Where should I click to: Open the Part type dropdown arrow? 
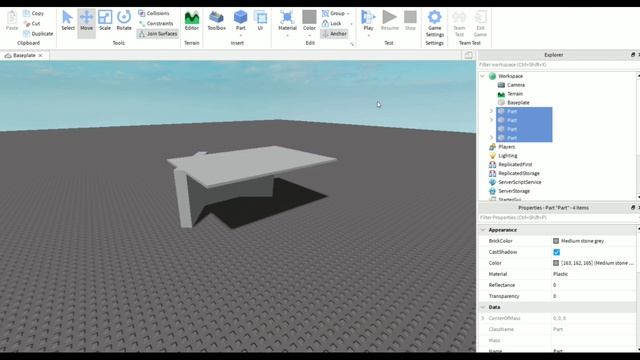(x=240, y=36)
